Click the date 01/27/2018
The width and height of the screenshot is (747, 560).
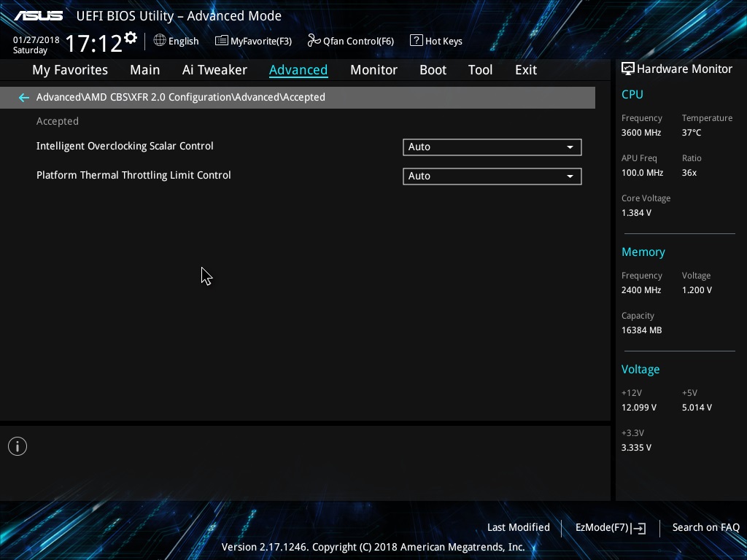36,40
